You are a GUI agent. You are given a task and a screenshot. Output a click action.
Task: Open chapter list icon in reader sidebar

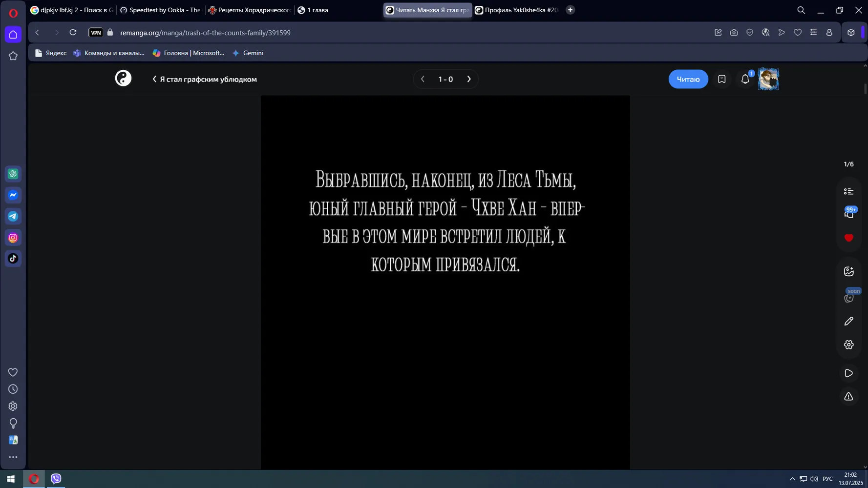pos(849,191)
